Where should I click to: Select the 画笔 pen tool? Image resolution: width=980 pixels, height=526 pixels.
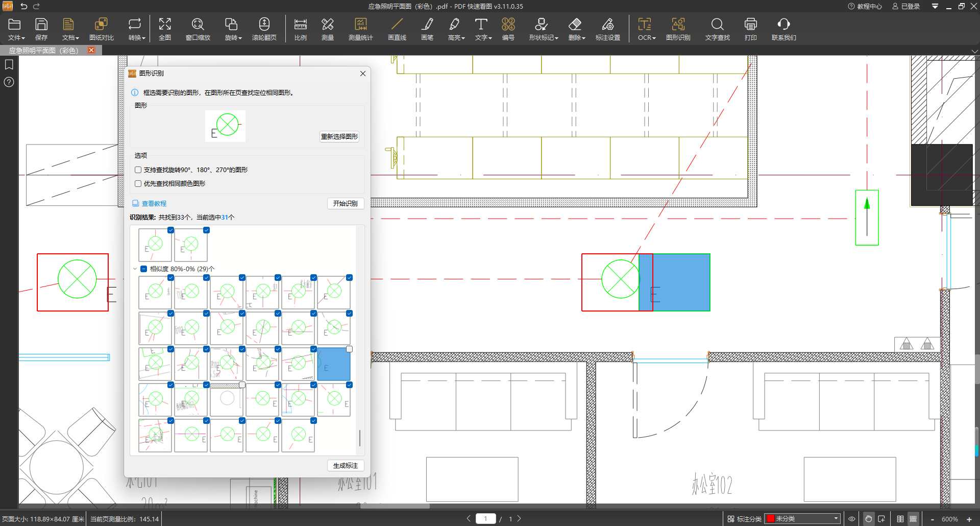(x=427, y=29)
